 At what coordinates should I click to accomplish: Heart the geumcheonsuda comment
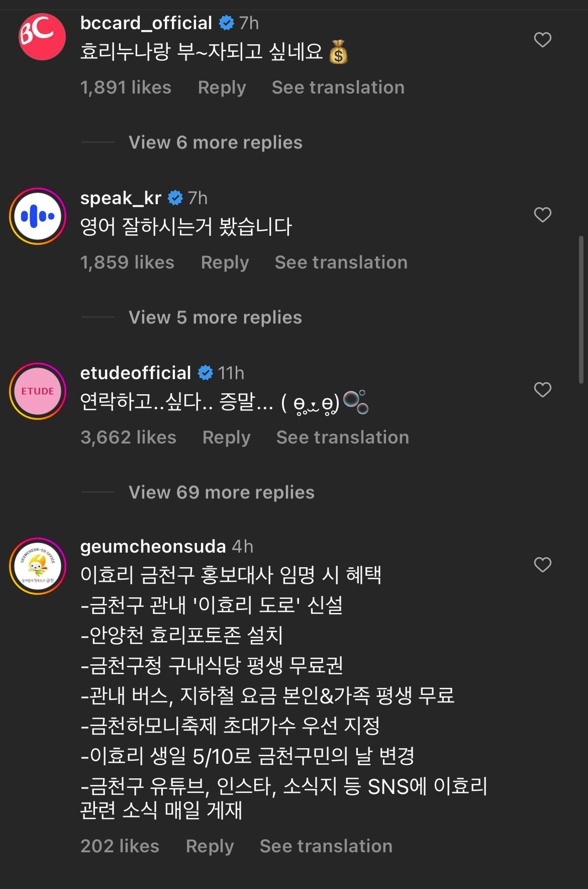coord(542,565)
